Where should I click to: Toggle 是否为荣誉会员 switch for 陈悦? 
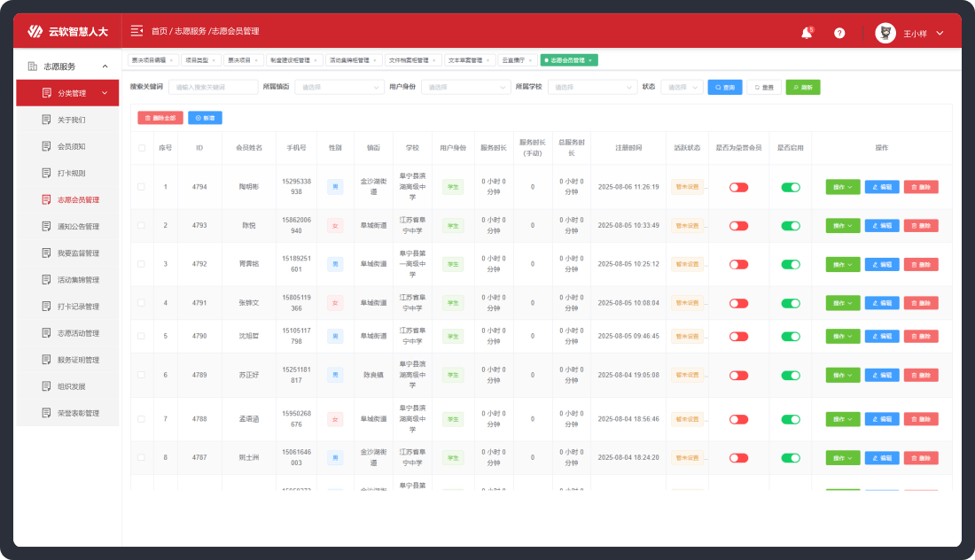pyautogui.click(x=738, y=226)
